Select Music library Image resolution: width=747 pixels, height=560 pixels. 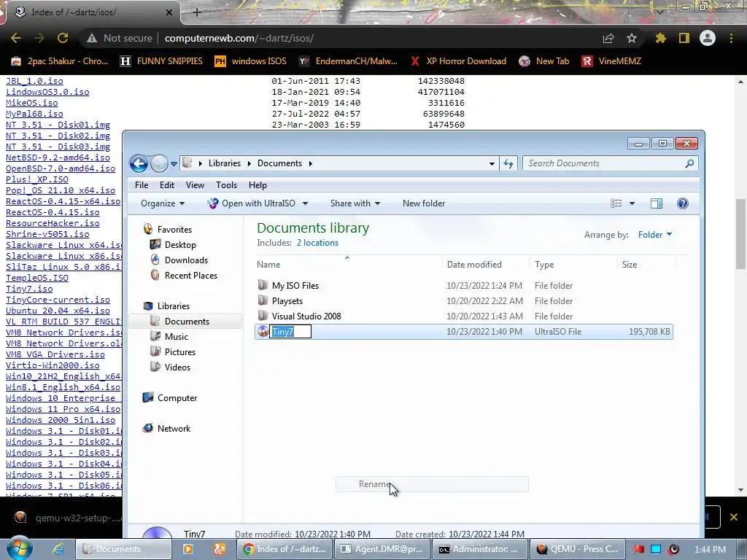177,337
